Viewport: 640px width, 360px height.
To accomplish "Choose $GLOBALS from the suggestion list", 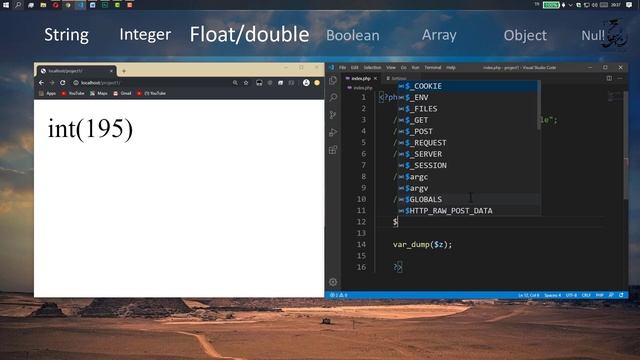I will pos(468,200).
